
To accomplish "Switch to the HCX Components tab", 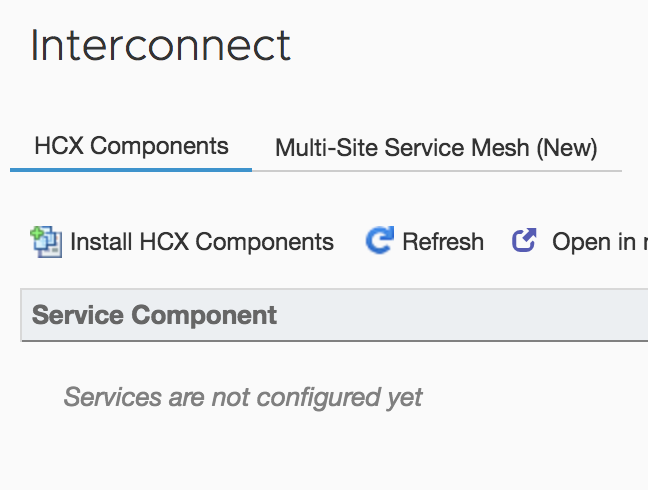I will 131,147.
